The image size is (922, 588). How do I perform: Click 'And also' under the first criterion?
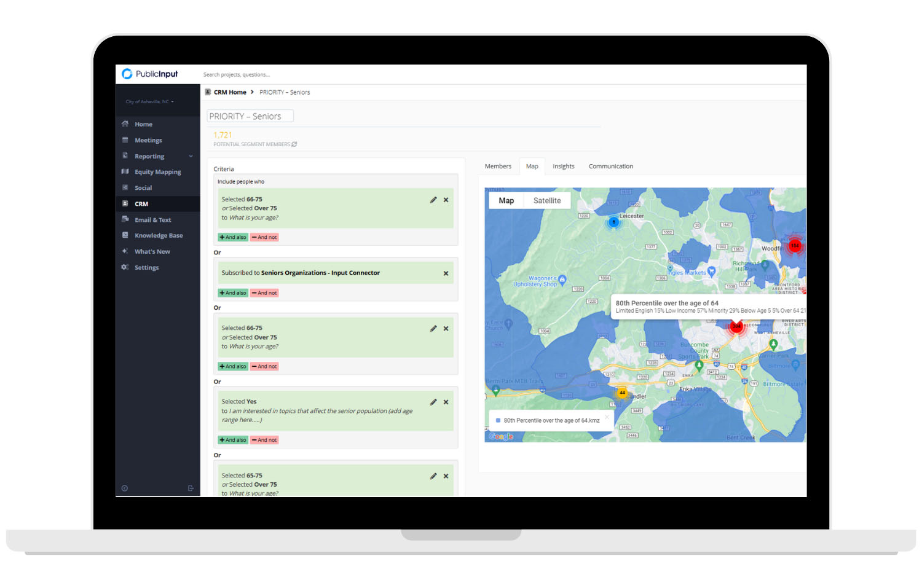(233, 237)
